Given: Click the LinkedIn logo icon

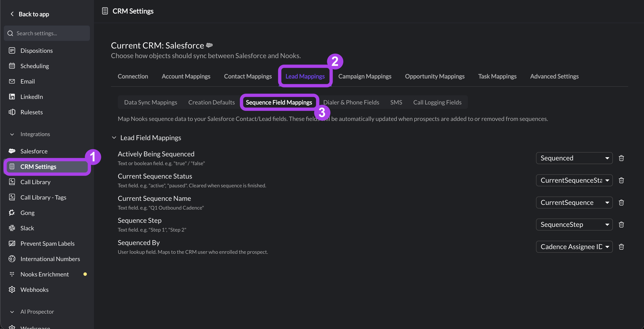Looking at the screenshot, I should click(12, 97).
